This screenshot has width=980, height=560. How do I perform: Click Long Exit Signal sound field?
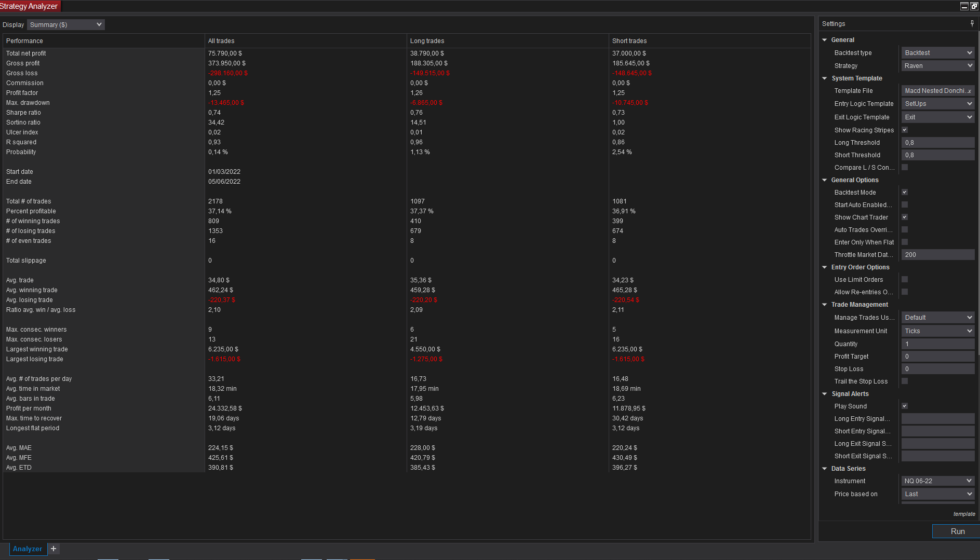pos(938,444)
